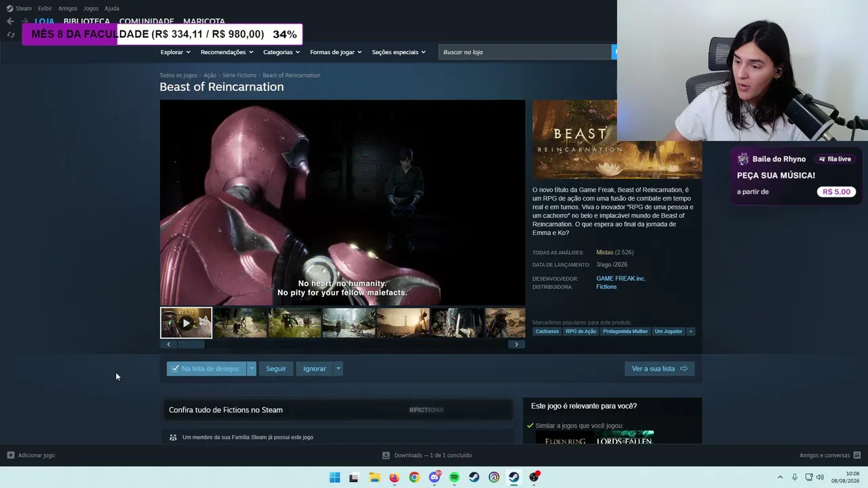This screenshot has height=488, width=868.
Task: Open the Jogos menu
Action: [91, 8]
